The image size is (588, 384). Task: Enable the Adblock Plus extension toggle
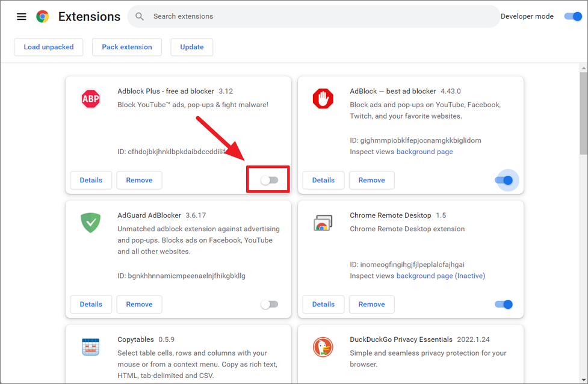(x=269, y=180)
